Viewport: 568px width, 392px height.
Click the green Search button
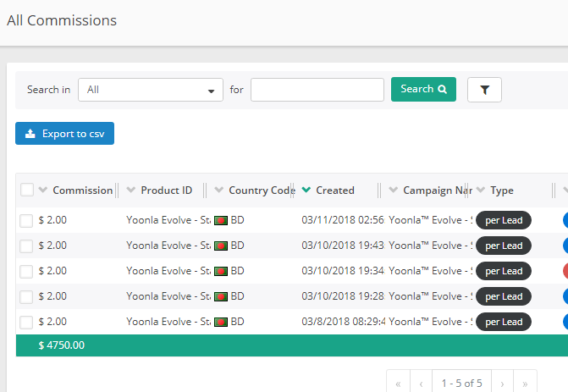tap(423, 90)
